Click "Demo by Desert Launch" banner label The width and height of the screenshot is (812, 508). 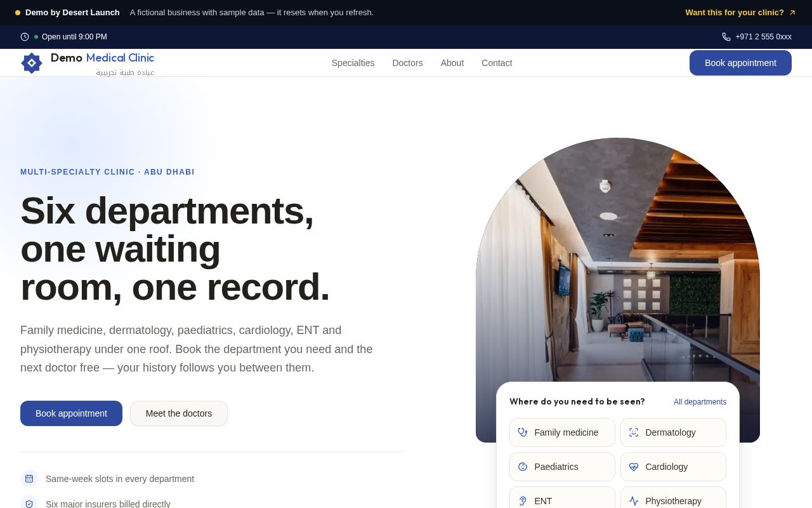point(72,13)
